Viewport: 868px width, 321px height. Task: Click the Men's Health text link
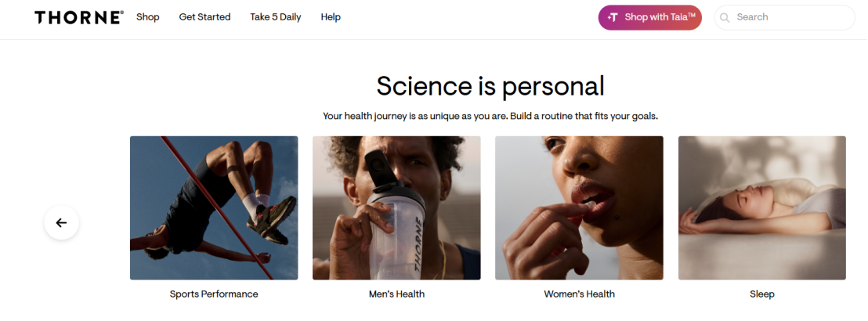point(396,294)
